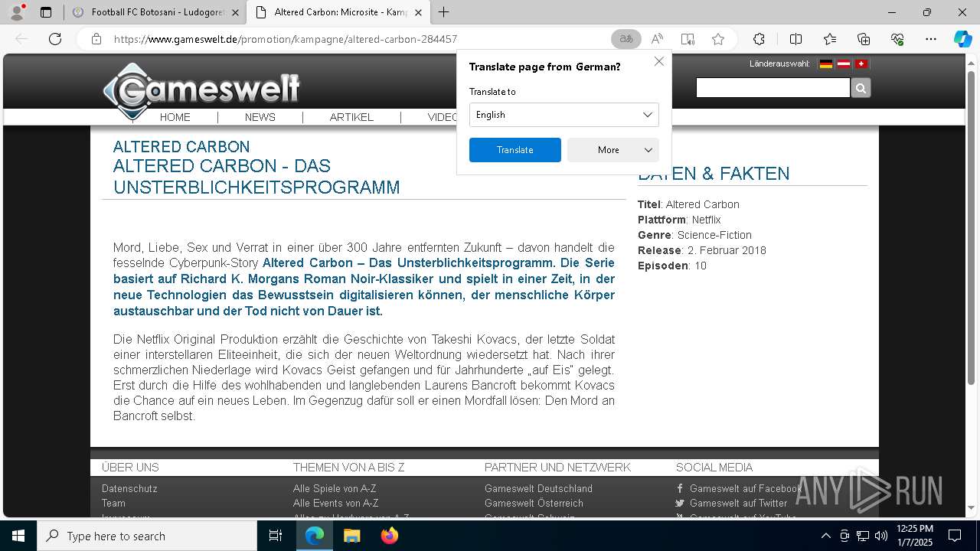Show hidden tray icons chevron
Screen dimensions: 980x551
(x=825, y=536)
